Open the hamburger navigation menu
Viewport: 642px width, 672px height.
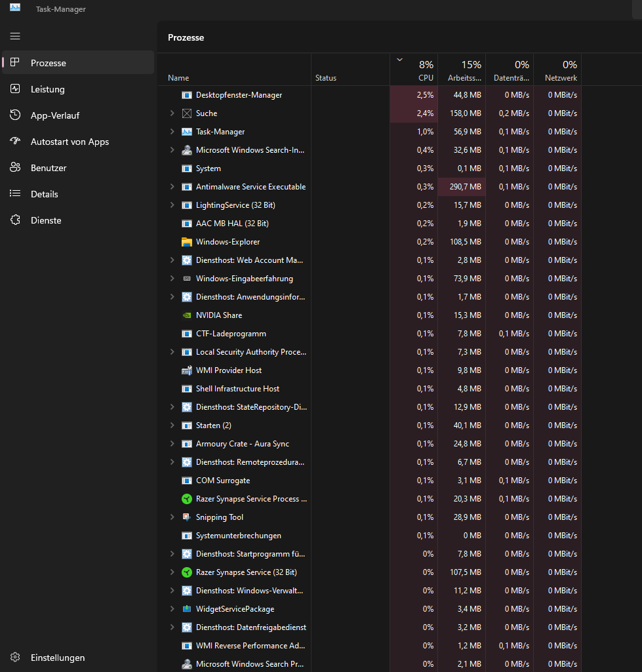[x=15, y=36]
